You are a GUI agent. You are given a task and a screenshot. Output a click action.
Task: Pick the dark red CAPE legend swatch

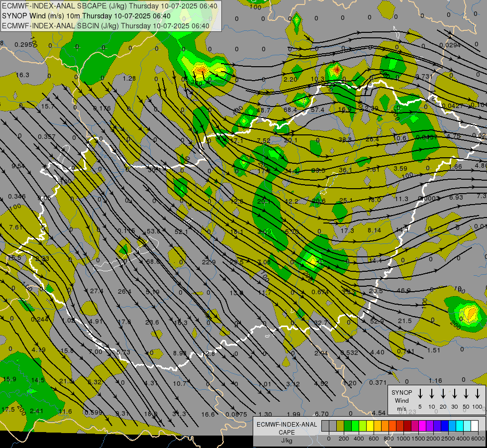pyautogui.click(x=407, y=426)
